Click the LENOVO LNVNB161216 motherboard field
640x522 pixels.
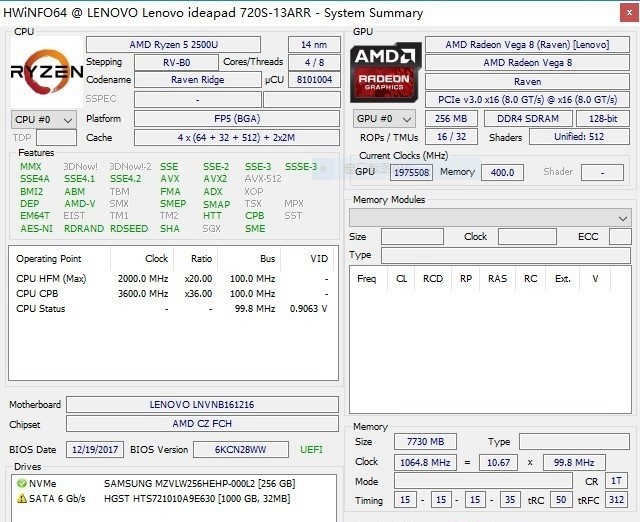201,405
